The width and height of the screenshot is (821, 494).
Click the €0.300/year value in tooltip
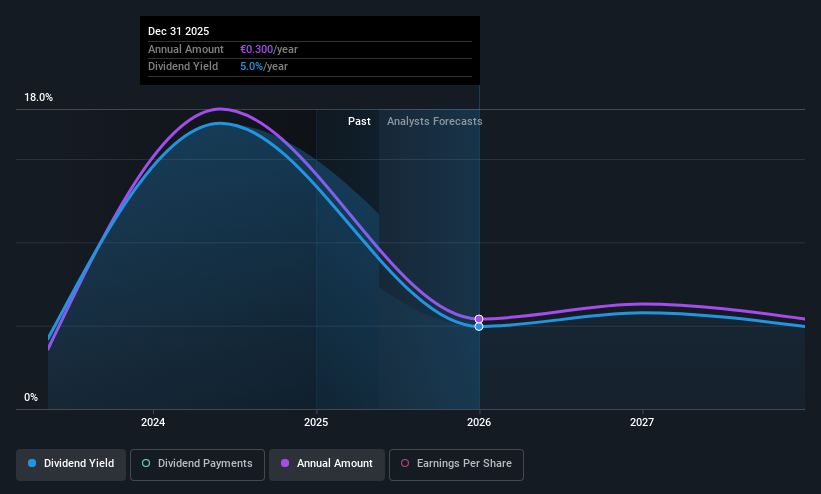tap(269, 49)
